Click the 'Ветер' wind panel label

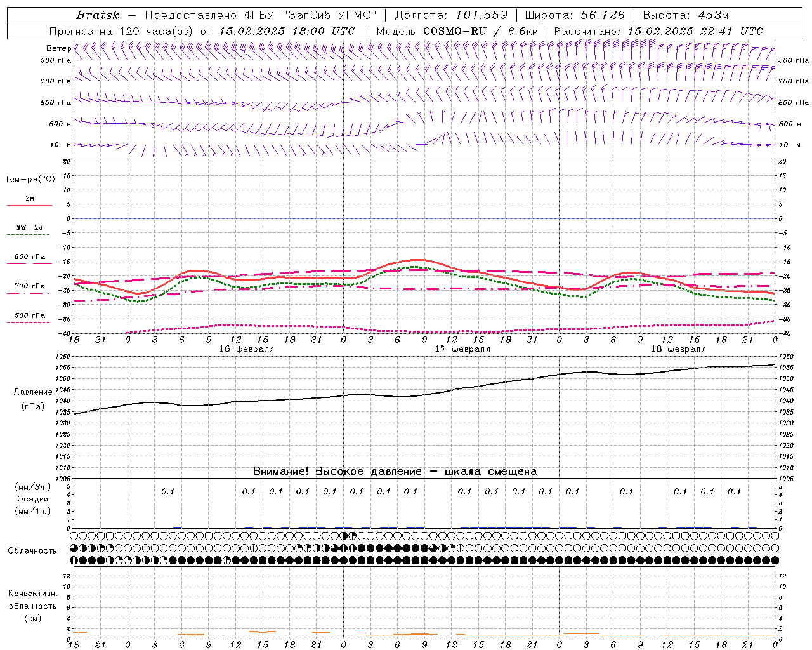click(x=59, y=48)
